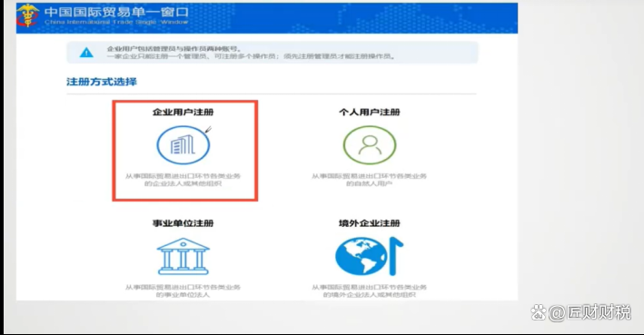The image size is (644, 335).
Task: Click the notice text about 管理员与操作员
Action: [x=251, y=53]
